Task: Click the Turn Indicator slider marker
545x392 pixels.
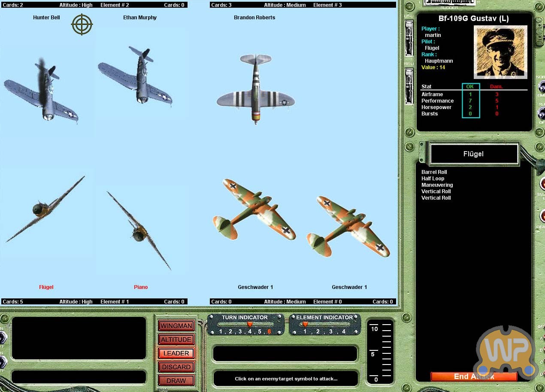Action: point(250,325)
